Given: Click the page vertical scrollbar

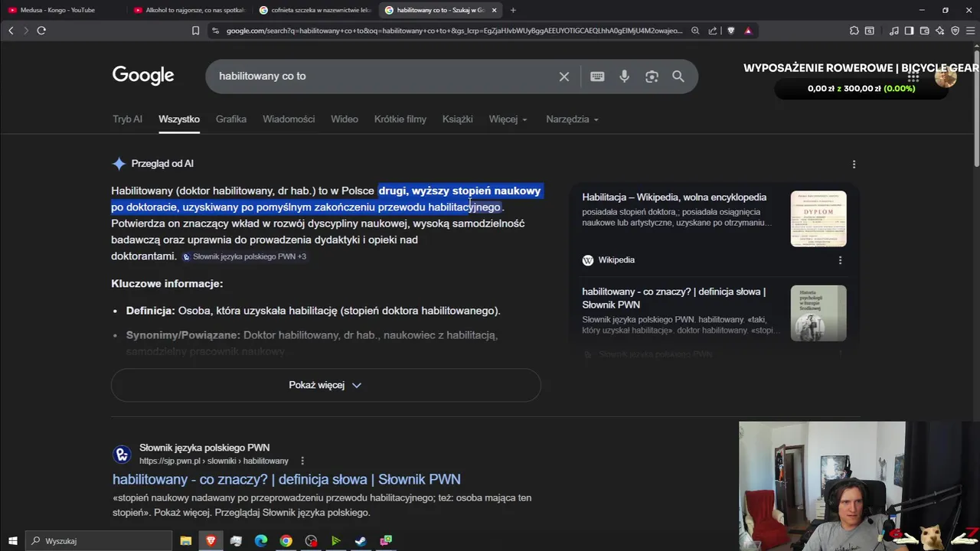Looking at the screenshot, I should 976,107.
